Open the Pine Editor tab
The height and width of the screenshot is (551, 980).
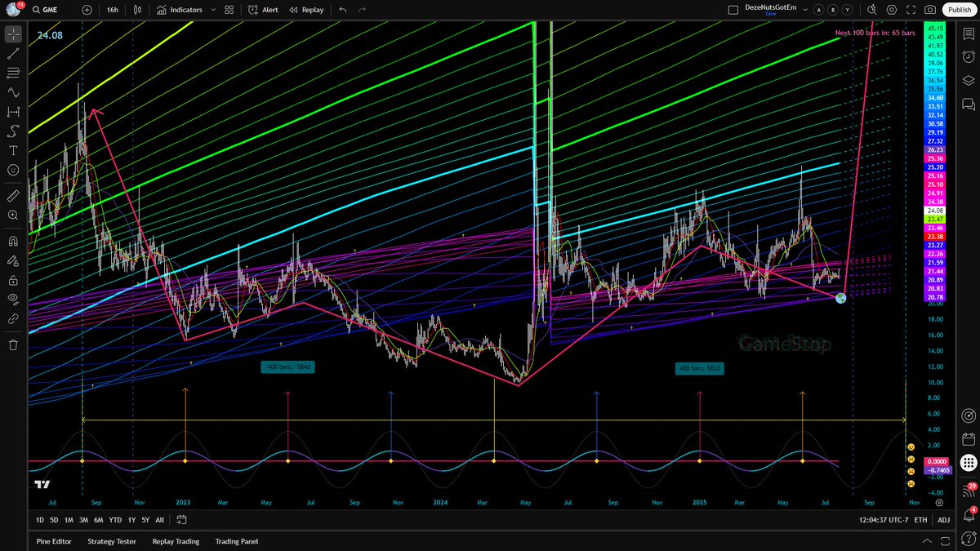coord(53,541)
